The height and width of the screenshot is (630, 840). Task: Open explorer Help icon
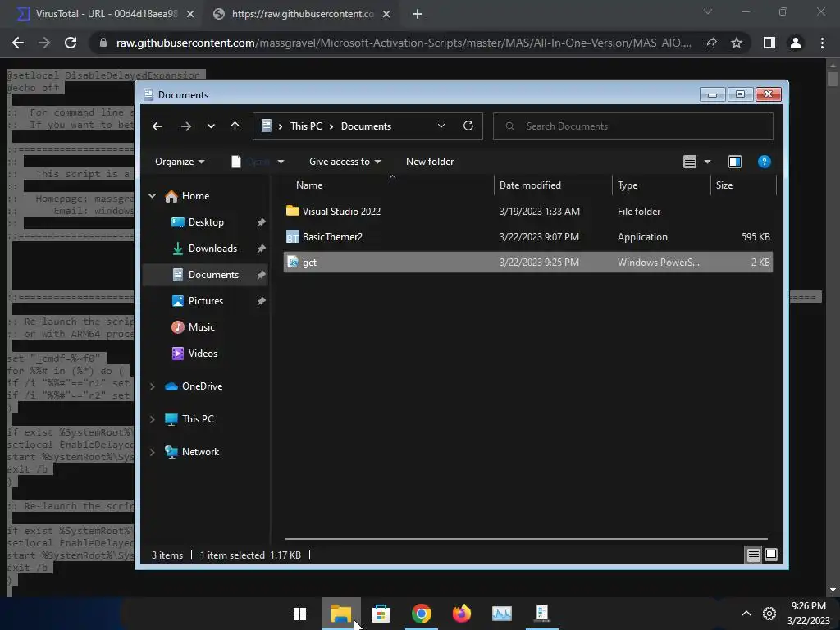click(x=764, y=162)
